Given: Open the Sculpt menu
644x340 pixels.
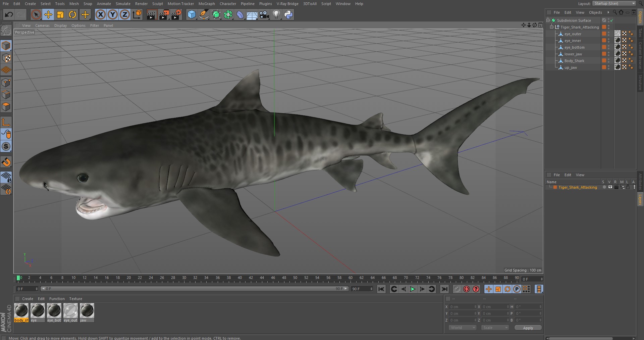Looking at the screenshot, I should point(158,4).
